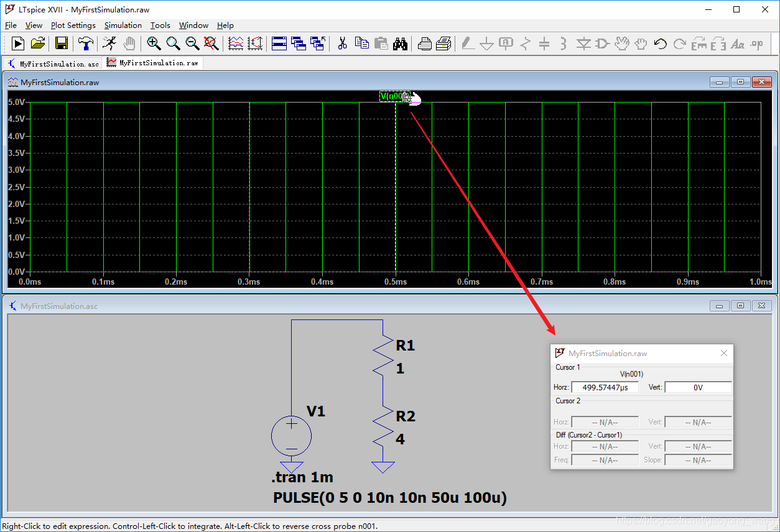Open the View menu
Image resolution: width=780 pixels, height=532 pixels.
(x=34, y=25)
